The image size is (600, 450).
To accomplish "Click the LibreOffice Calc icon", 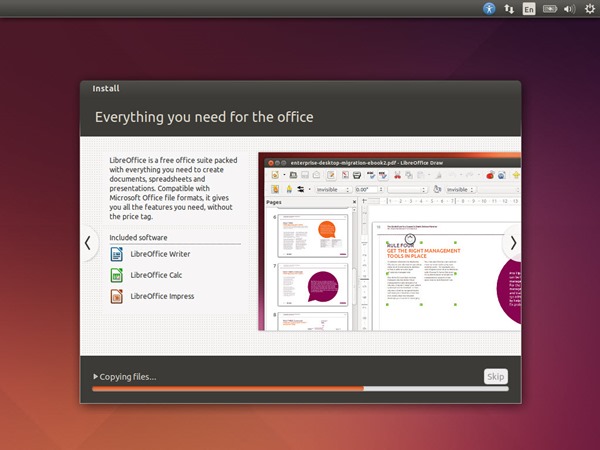I will [116, 275].
